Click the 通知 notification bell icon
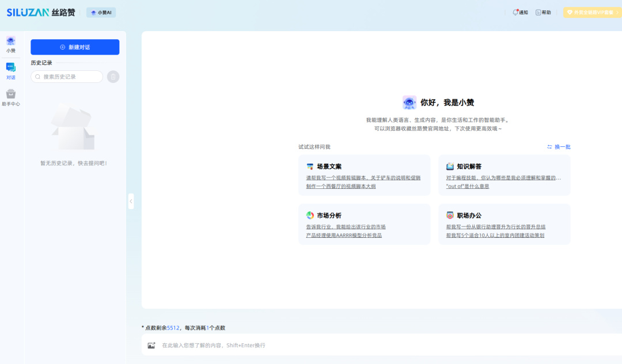Screen dimensions: 622x364 click(517, 12)
